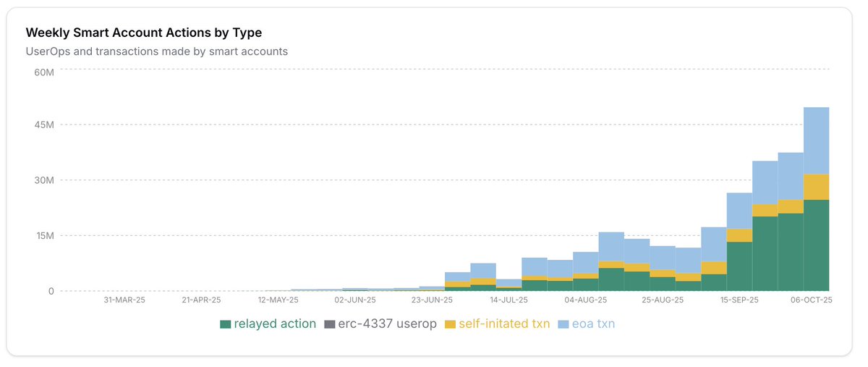Image resolution: width=868 pixels, height=367 pixels.
Task: Click the "Weekly Smart Account Actions by Type" title
Action: click(143, 33)
